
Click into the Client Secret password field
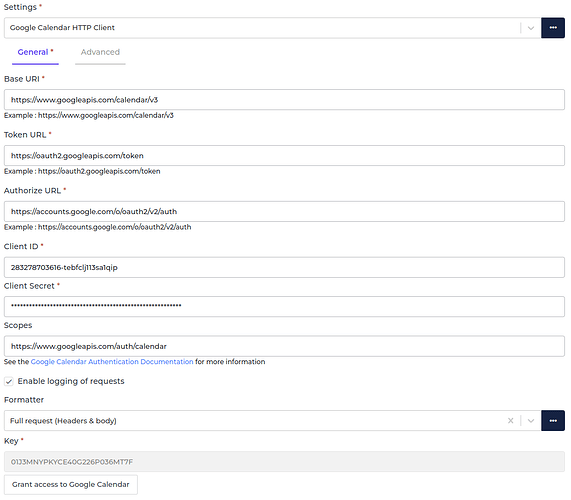click(x=284, y=307)
